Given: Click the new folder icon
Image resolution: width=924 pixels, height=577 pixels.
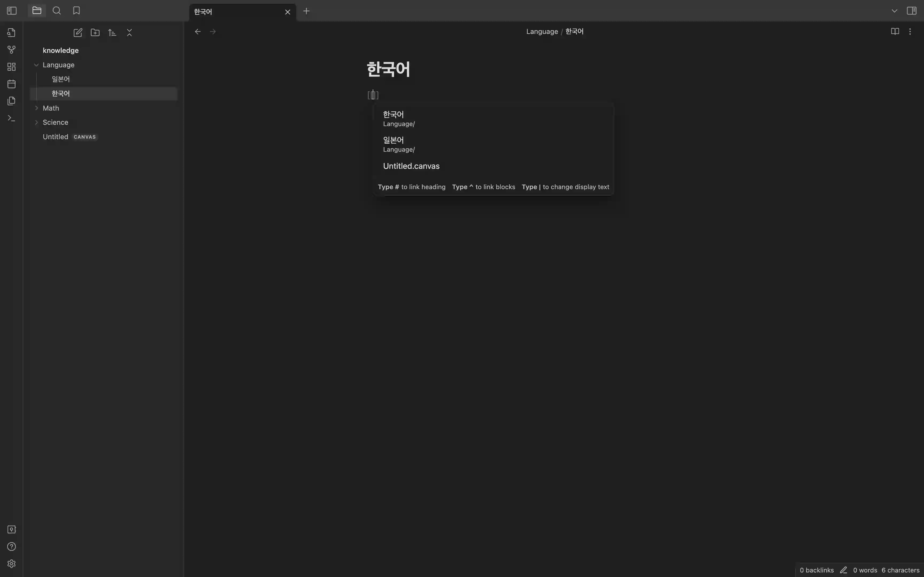Looking at the screenshot, I should pyautogui.click(x=95, y=33).
